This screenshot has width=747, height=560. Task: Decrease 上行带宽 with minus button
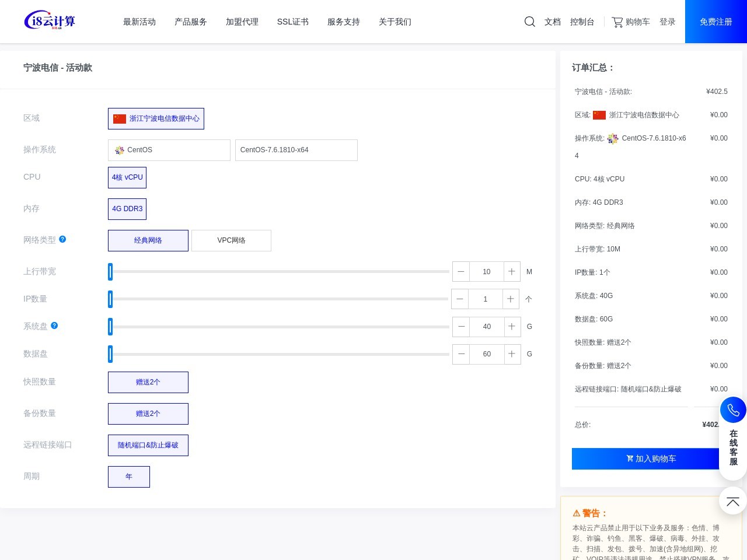click(461, 271)
